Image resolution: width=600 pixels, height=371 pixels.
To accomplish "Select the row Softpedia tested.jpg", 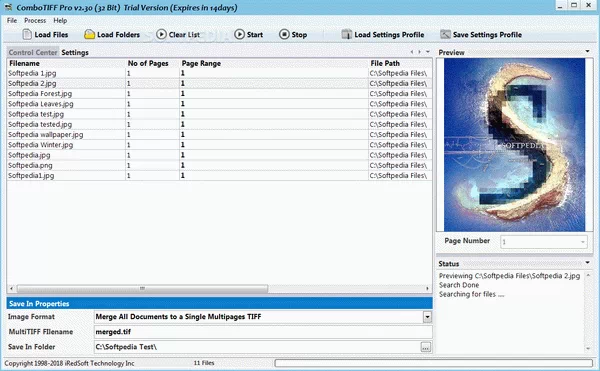I will [219, 124].
